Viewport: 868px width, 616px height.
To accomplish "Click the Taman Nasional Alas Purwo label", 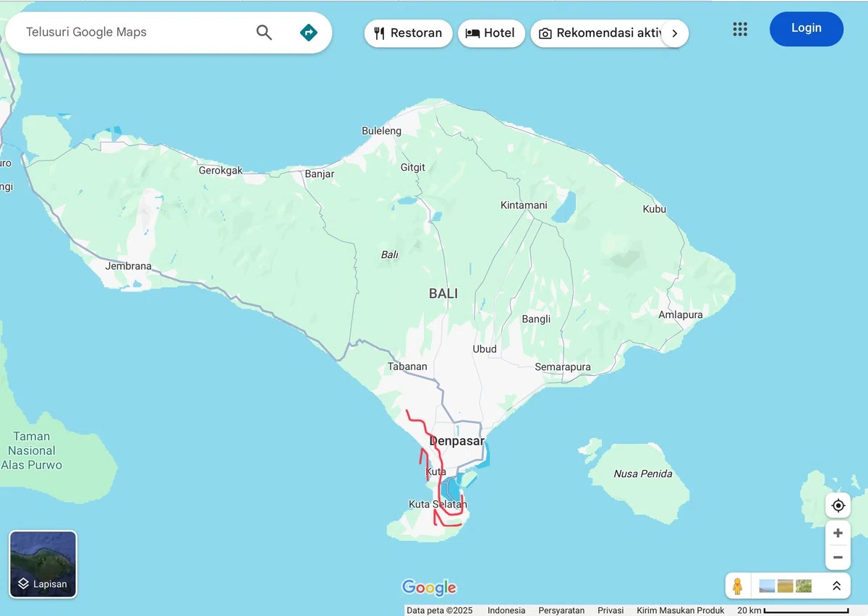I will [x=31, y=450].
